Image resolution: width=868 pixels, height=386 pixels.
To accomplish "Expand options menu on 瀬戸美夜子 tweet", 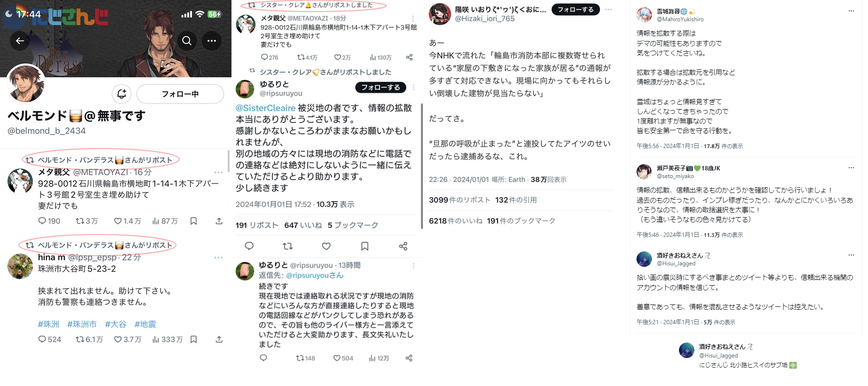I will tap(851, 167).
